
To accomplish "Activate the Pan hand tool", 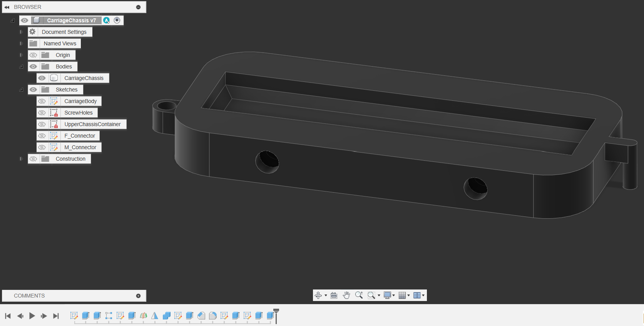I will point(346,295).
